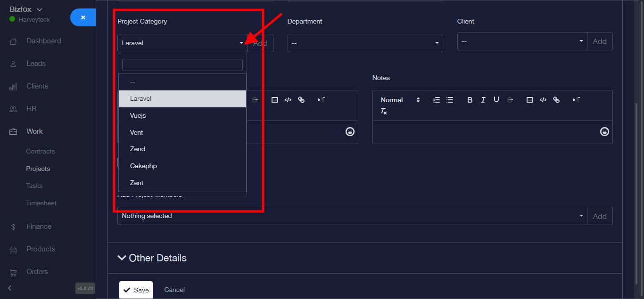The image size is (644, 299).
Task: Insert numbered list in the Notes editor
Action: pyautogui.click(x=437, y=100)
